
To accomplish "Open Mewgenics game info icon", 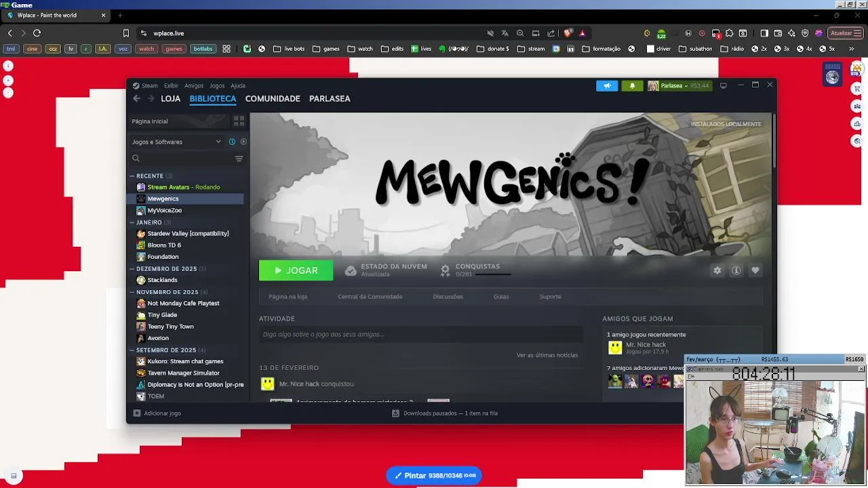I will click(x=736, y=270).
